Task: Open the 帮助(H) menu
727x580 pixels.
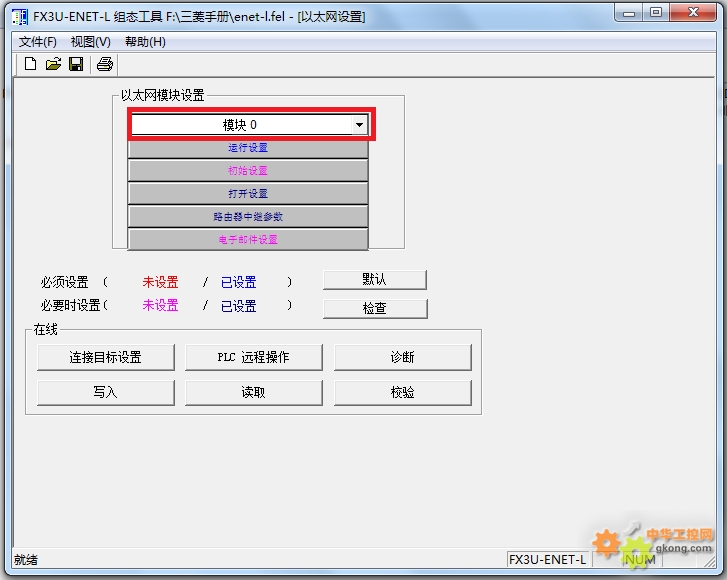Action: tap(145, 42)
